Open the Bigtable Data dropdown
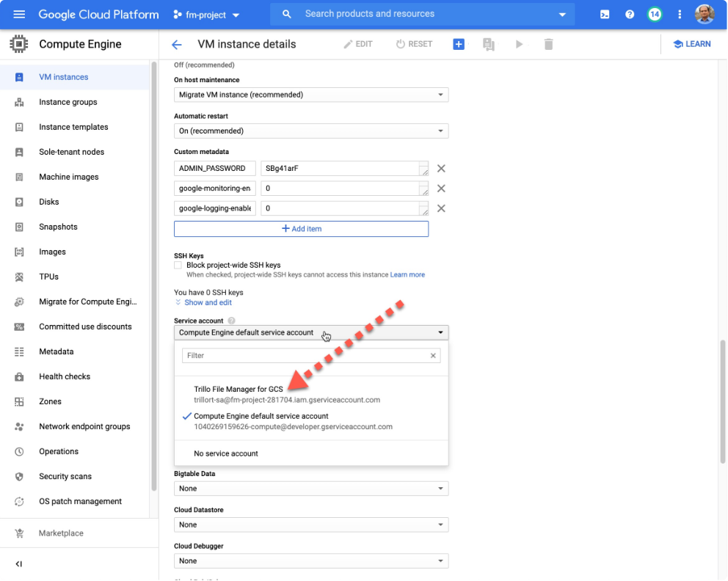This screenshot has width=728, height=581. tap(311, 489)
